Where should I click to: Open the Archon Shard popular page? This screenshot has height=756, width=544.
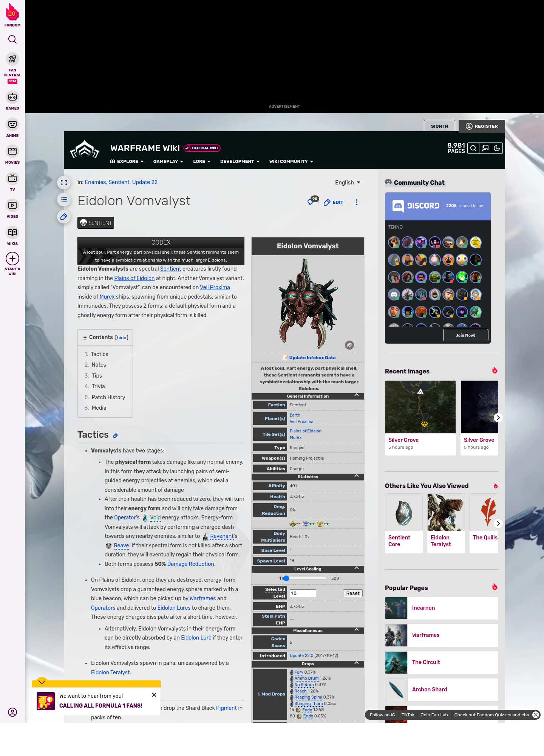[442, 690]
